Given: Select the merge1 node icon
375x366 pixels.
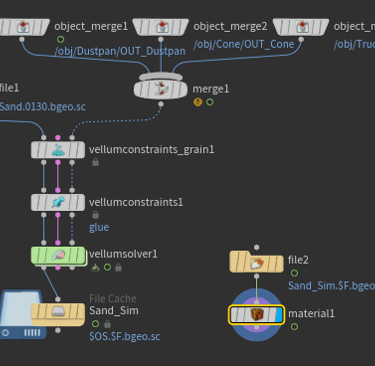Looking at the screenshot, I should (x=162, y=89).
